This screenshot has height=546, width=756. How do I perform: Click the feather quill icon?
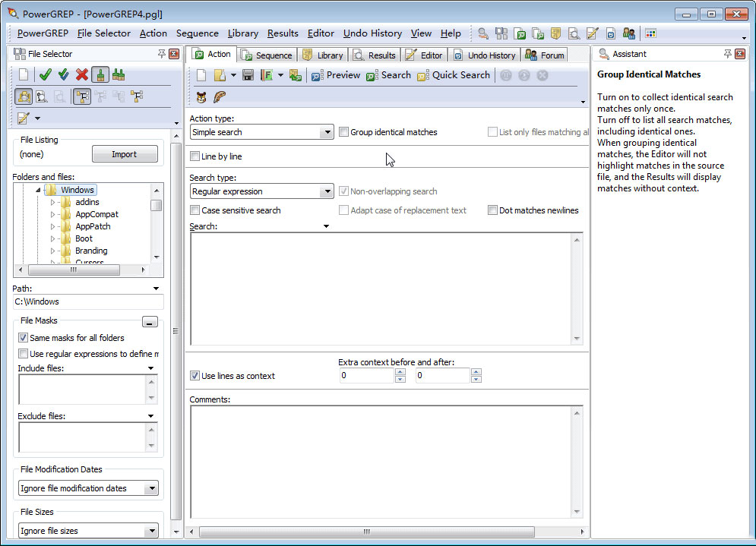220,96
